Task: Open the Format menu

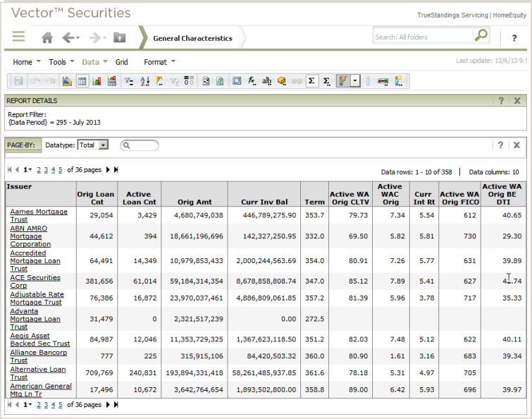Action: pyautogui.click(x=159, y=62)
